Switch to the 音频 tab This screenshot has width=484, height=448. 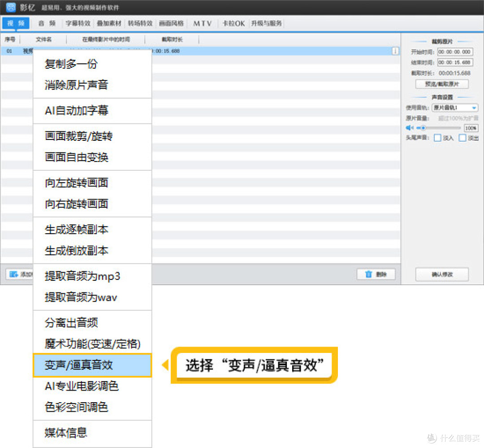click(47, 23)
